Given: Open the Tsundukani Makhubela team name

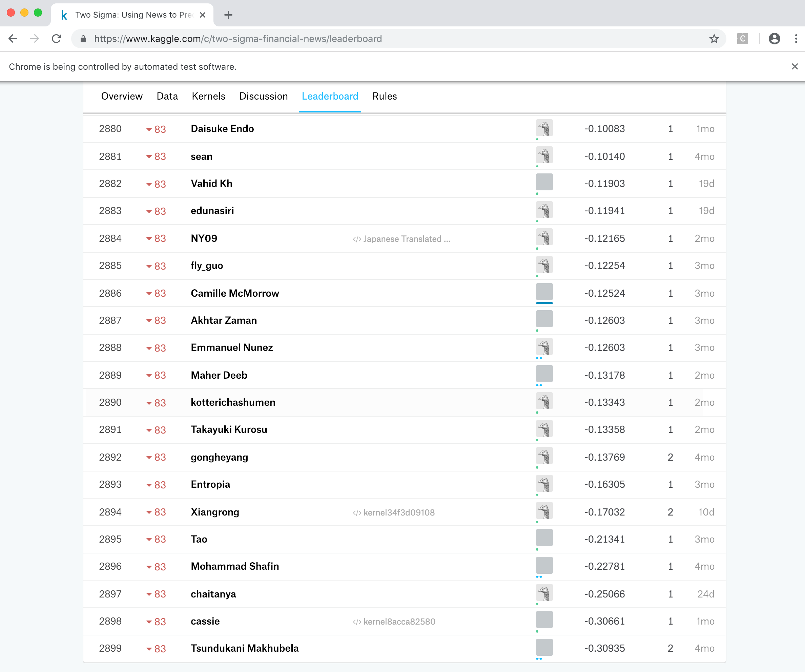Looking at the screenshot, I should point(245,648).
